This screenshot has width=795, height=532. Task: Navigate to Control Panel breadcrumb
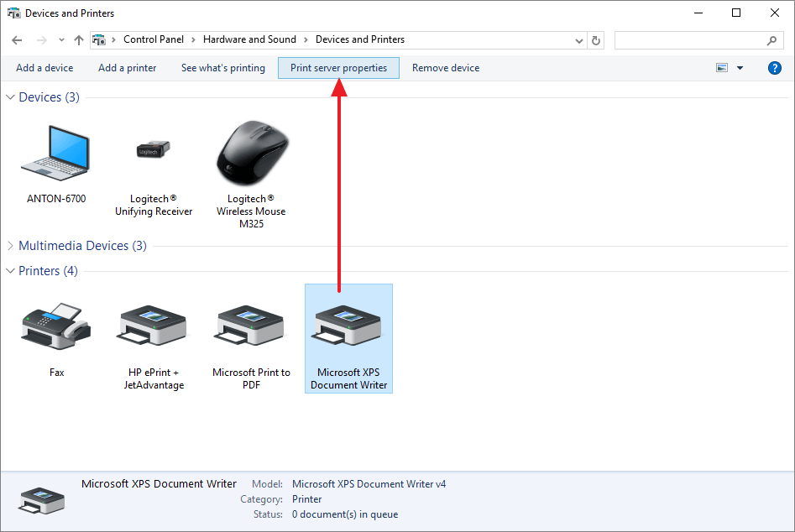coord(154,39)
